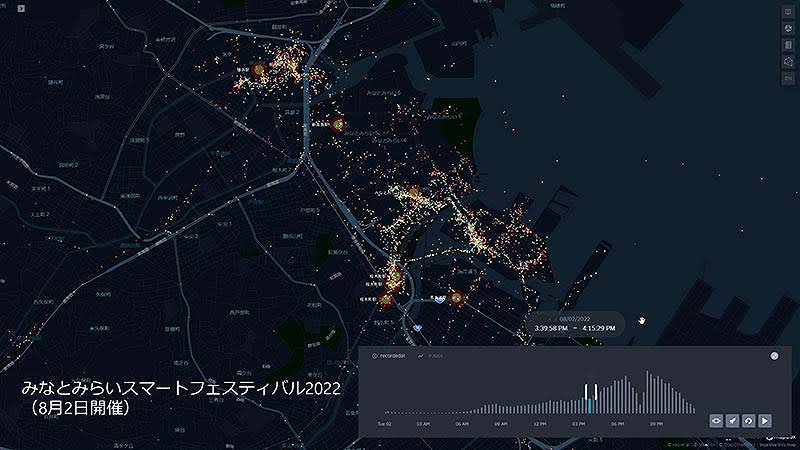Image resolution: width=800 pixels, height=450 pixels.
Task: Click the animation window type icon
Action: [716, 421]
